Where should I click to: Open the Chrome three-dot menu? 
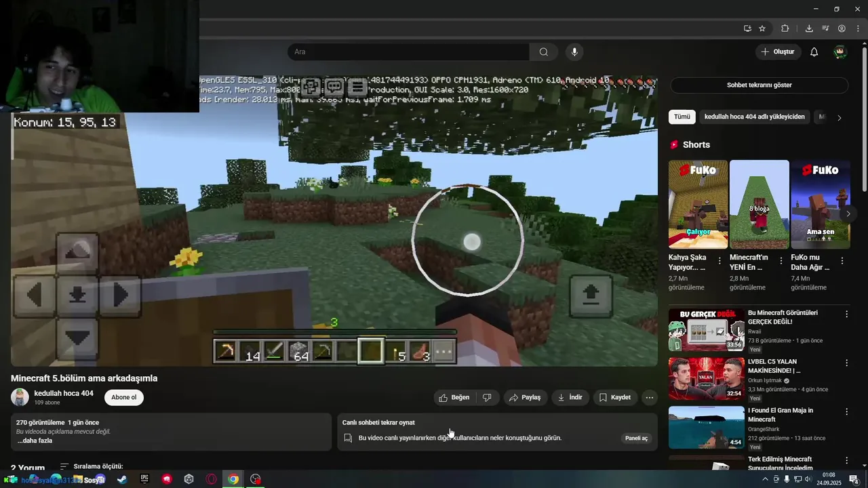(x=858, y=28)
